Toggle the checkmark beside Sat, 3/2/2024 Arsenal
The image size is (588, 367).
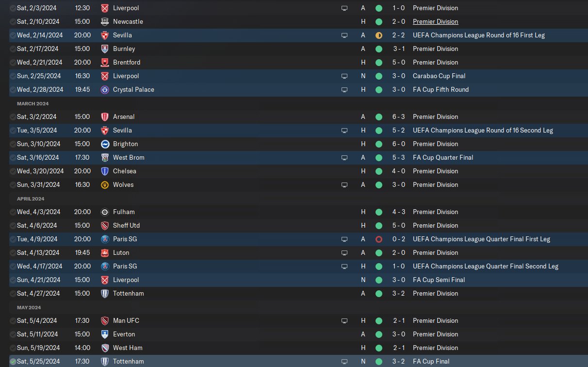(x=13, y=117)
